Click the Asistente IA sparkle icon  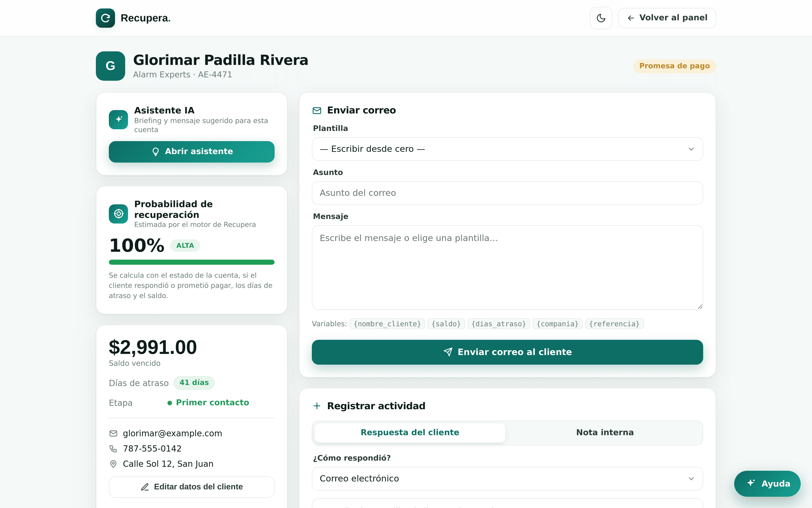(x=118, y=120)
